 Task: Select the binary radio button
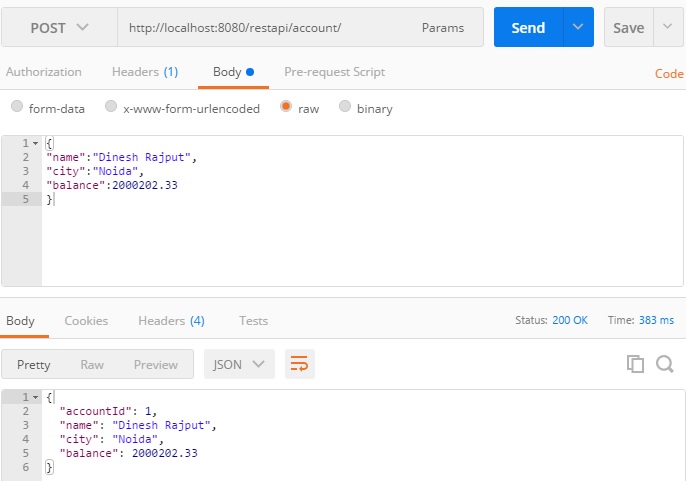click(345, 106)
